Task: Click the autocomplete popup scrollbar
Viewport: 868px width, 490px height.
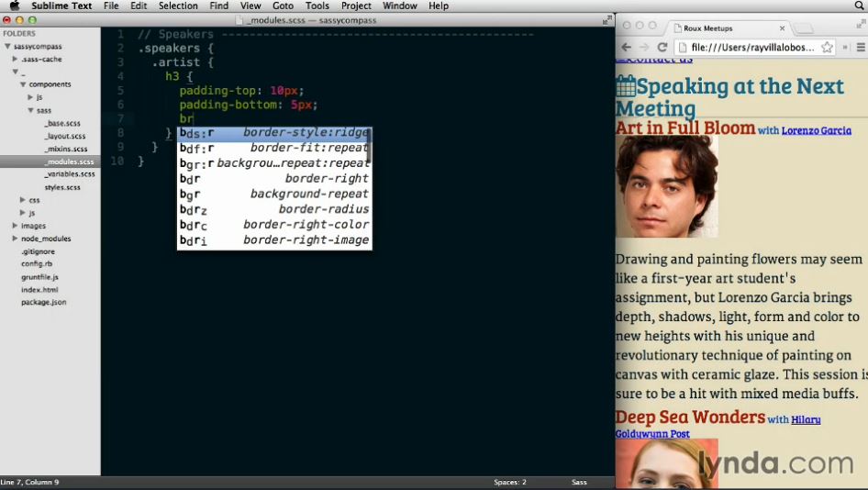Action: [369, 145]
